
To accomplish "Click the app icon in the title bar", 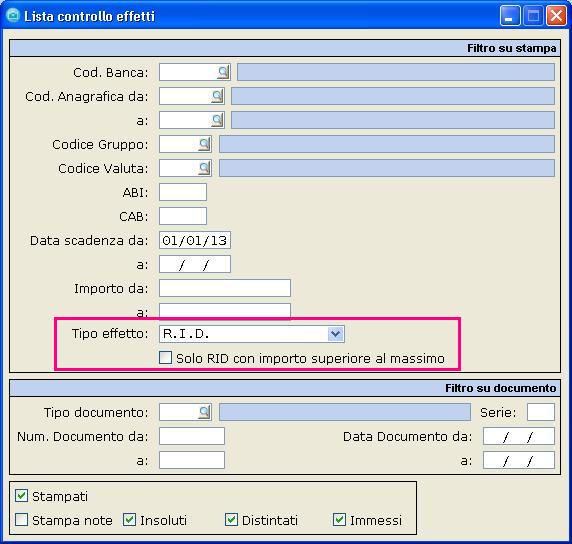I will click(13, 16).
